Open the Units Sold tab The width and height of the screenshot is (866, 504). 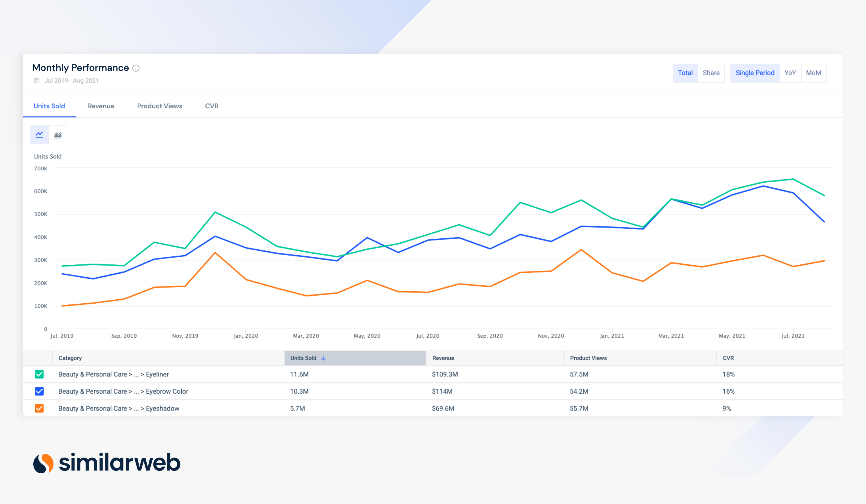coord(49,106)
